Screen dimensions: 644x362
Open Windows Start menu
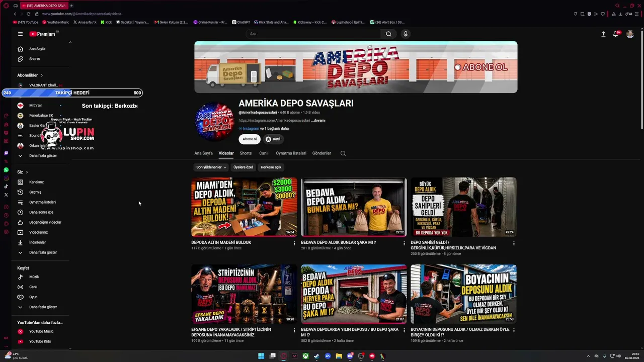[x=261, y=356]
